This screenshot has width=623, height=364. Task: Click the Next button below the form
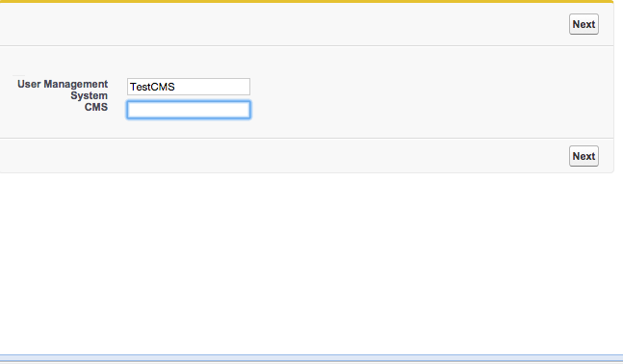click(584, 156)
